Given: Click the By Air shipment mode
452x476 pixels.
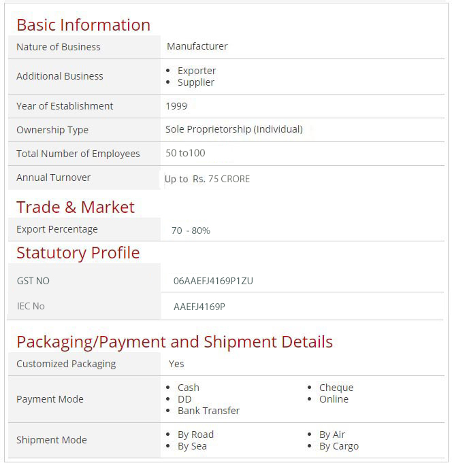Looking at the screenshot, I should point(332,435).
